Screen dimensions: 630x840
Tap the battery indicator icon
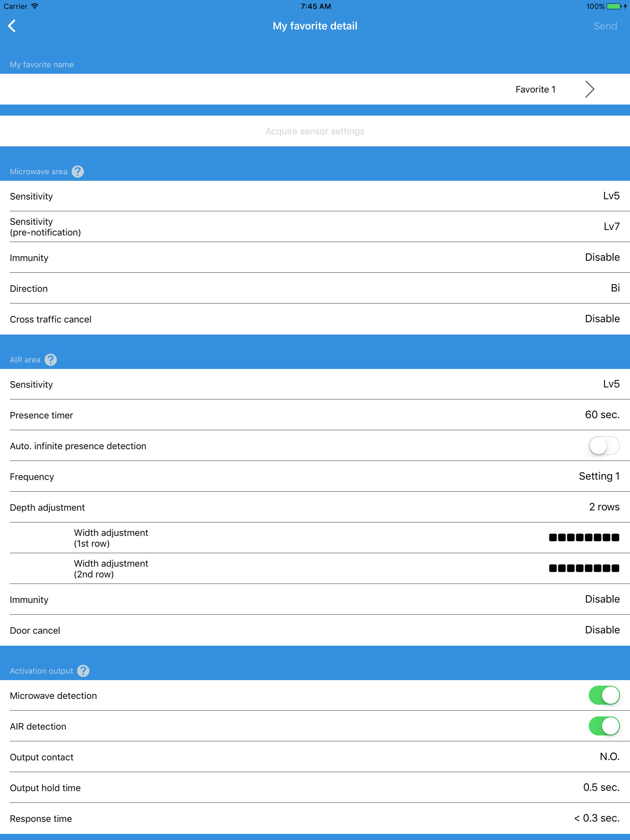tap(614, 6)
